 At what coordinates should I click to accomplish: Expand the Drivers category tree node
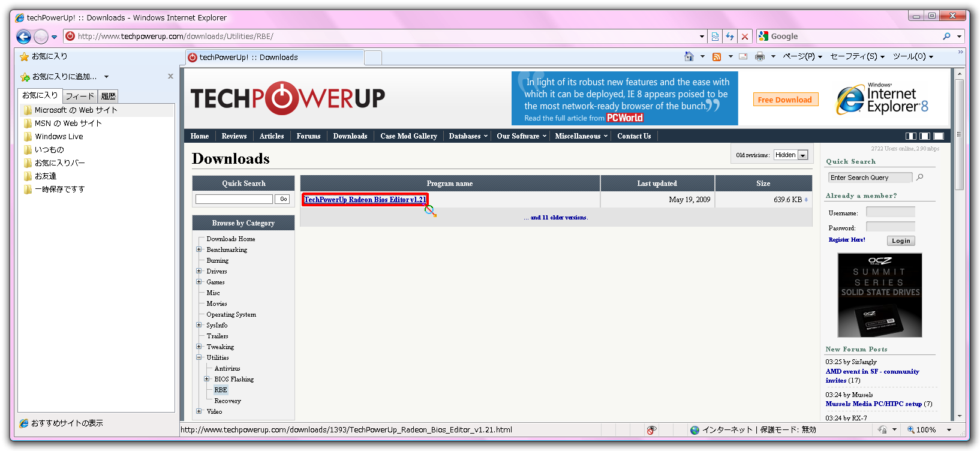click(x=199, y=271)
